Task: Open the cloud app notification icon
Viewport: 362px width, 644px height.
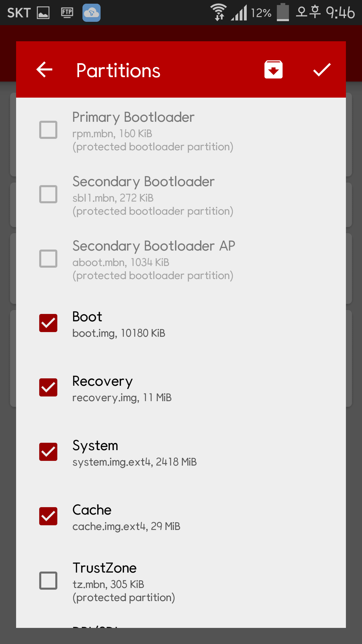Action: (x=92, y=13)
